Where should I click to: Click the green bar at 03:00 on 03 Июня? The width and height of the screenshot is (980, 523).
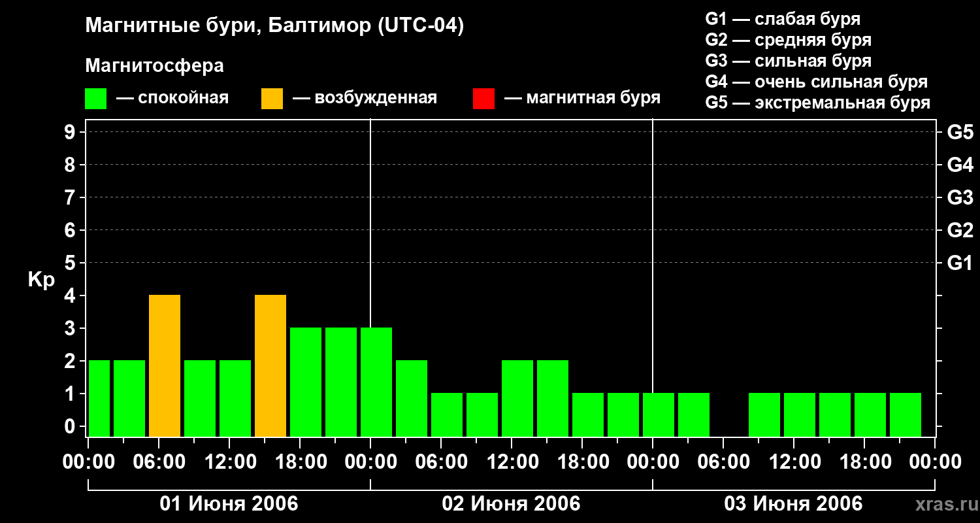(694, 415)
